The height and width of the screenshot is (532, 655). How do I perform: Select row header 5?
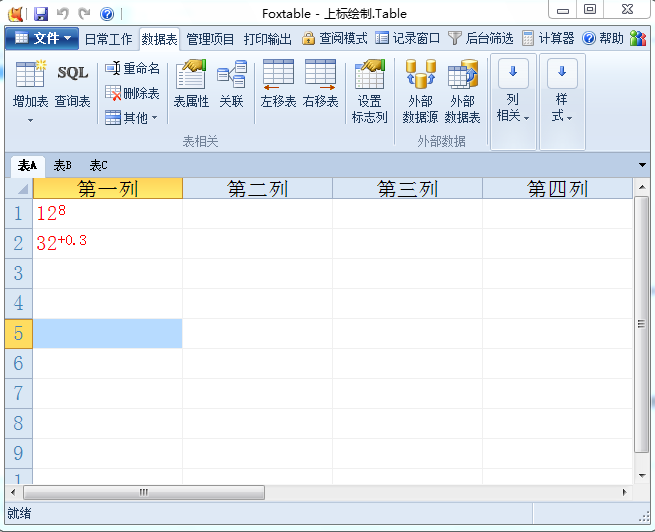pyautogui.click(x=19, y=334)
